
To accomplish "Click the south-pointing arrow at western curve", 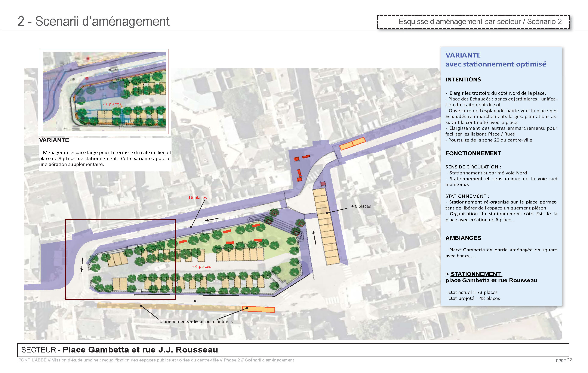I will (x=82, y=264).
